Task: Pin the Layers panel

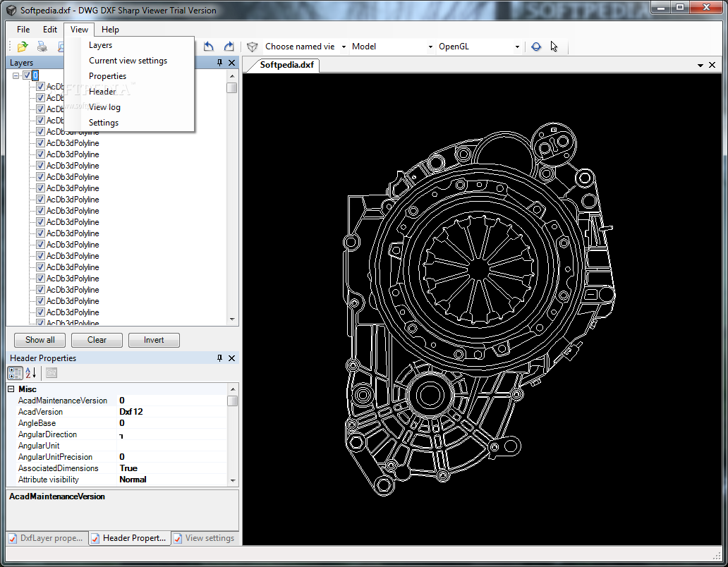Action: coord(219,63)
